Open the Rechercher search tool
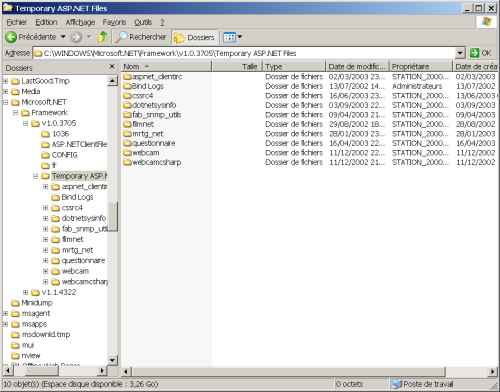The width and height of the screenshot is (500, 392). click(x=140, y=37)
